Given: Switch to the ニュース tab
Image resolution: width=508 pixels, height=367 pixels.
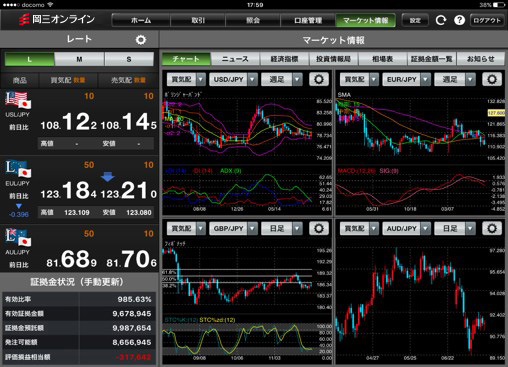Looking at the screenshot, I should (235, 59).
